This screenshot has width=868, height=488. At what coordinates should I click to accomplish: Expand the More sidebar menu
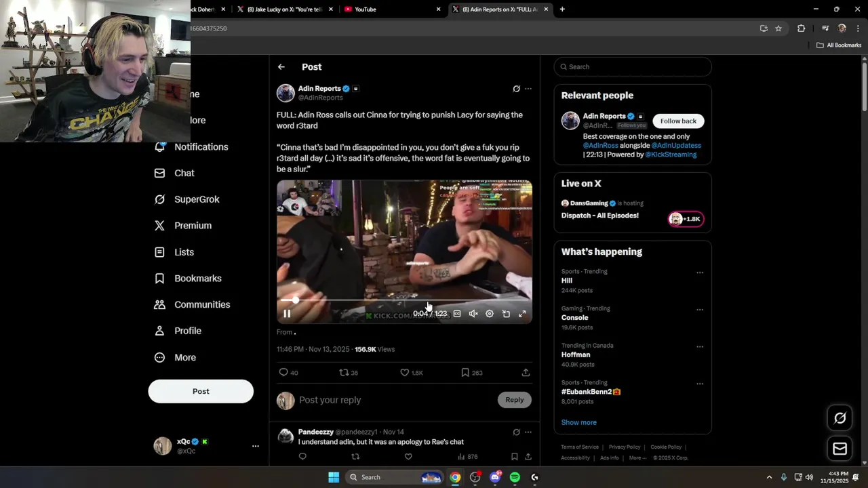[x=175, y=358]
